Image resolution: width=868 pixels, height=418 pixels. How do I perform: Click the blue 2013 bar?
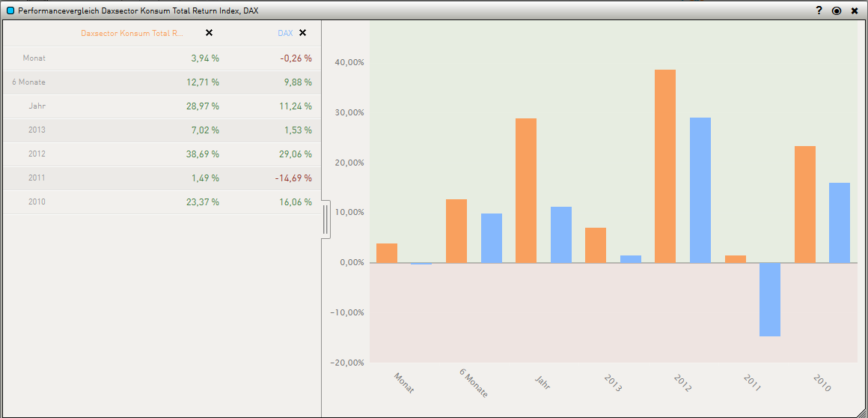[631, 259]
